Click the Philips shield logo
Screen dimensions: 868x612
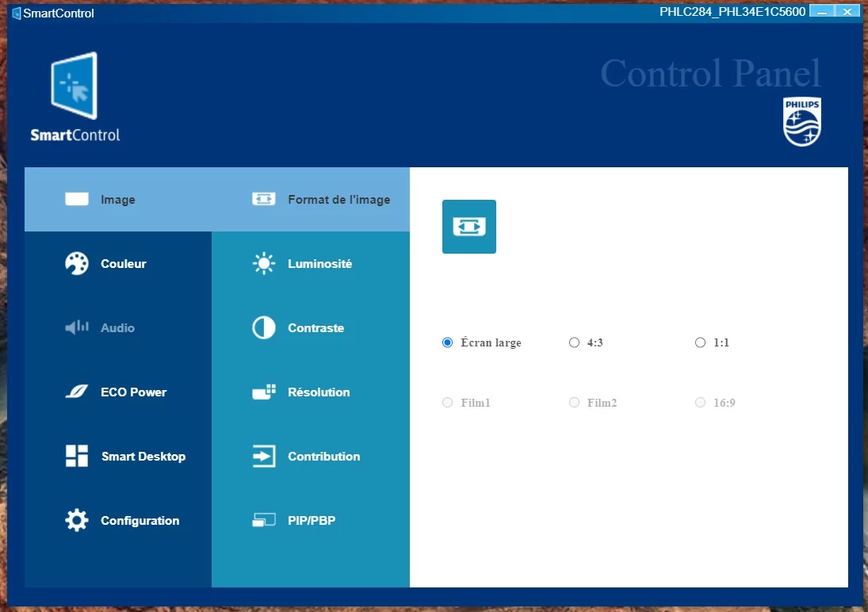[x=801, y=122]
